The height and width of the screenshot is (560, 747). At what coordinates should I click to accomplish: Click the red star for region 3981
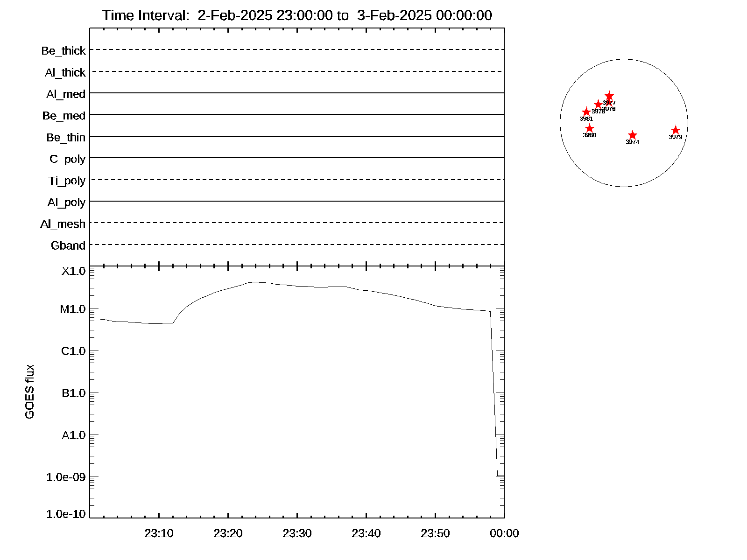coord(586,112)
